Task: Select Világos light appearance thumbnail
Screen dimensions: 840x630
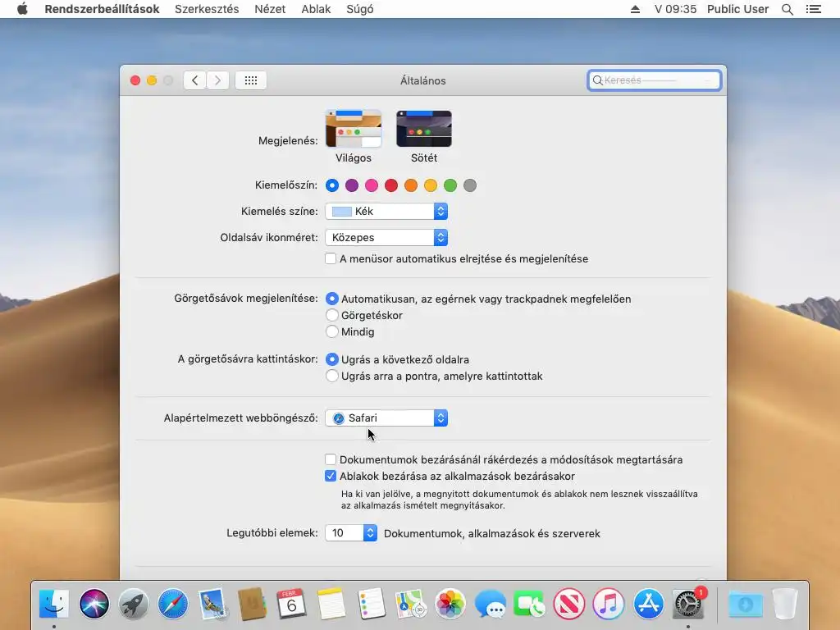Action: (354, 129)
